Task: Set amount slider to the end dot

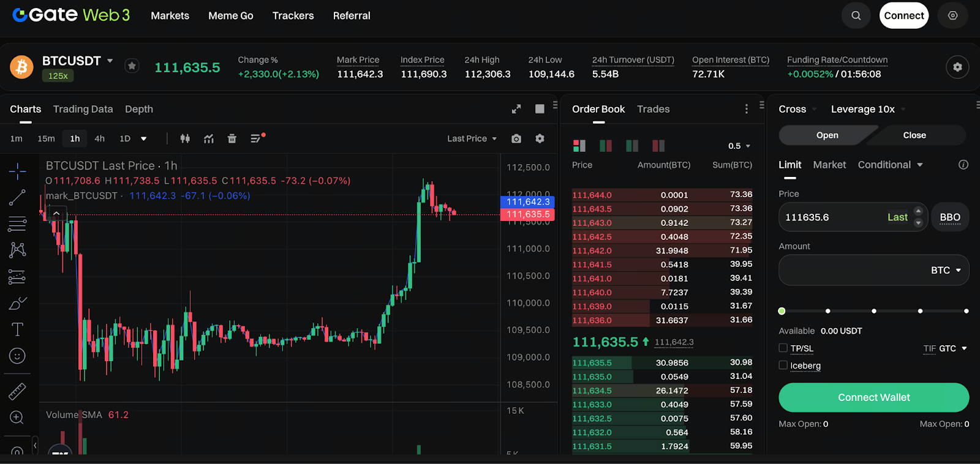Action: point(966,311)
